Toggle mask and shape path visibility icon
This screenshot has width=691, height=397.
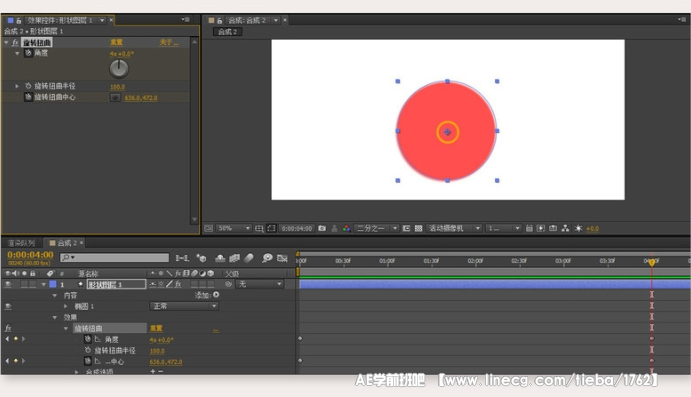click(271, 228)
